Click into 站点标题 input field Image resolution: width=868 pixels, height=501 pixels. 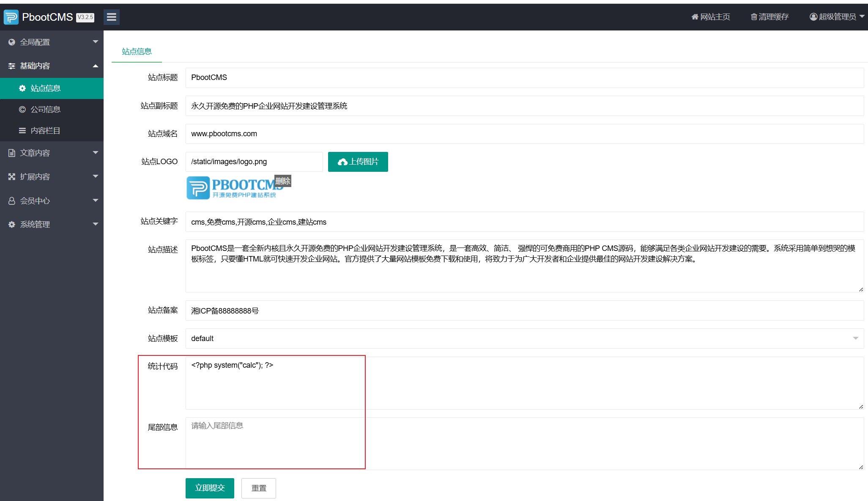[x=524, y=78]
